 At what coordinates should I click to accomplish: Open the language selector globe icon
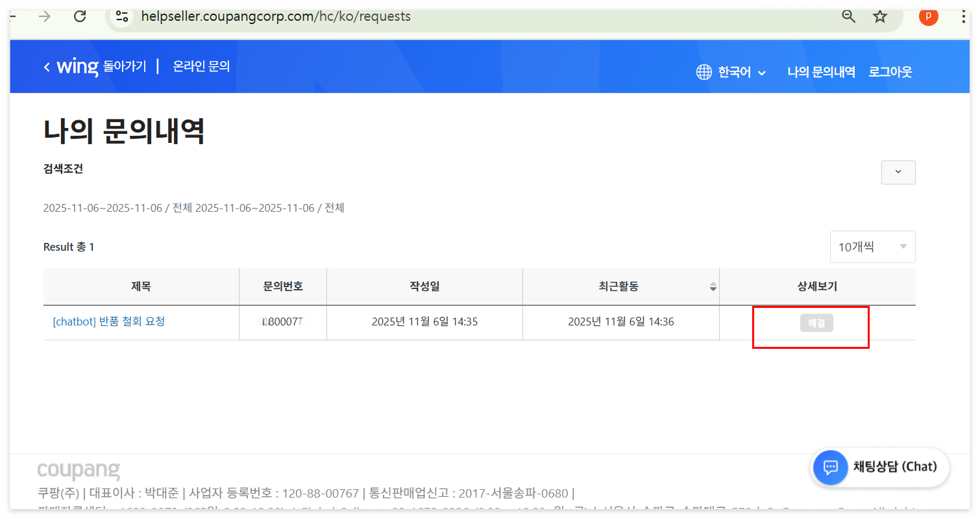click(x=704, y=72)
